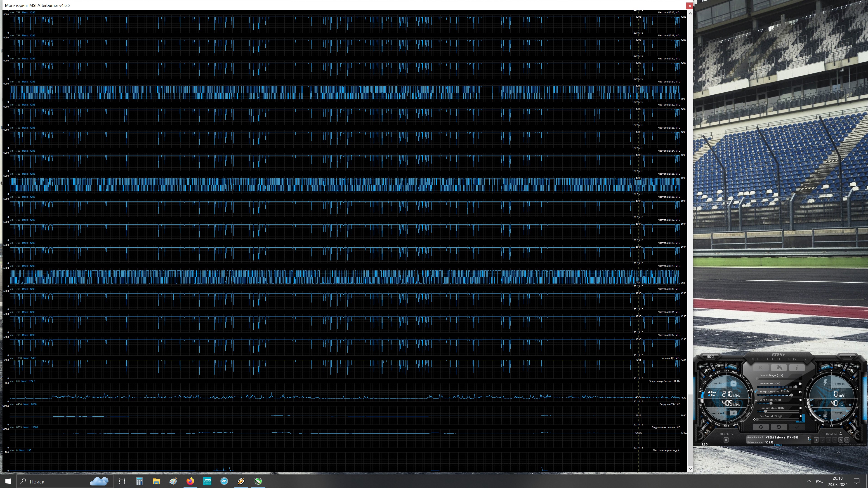
Task: Select profile slot 1
Action: pyautogui.click(x=816, y=440)
